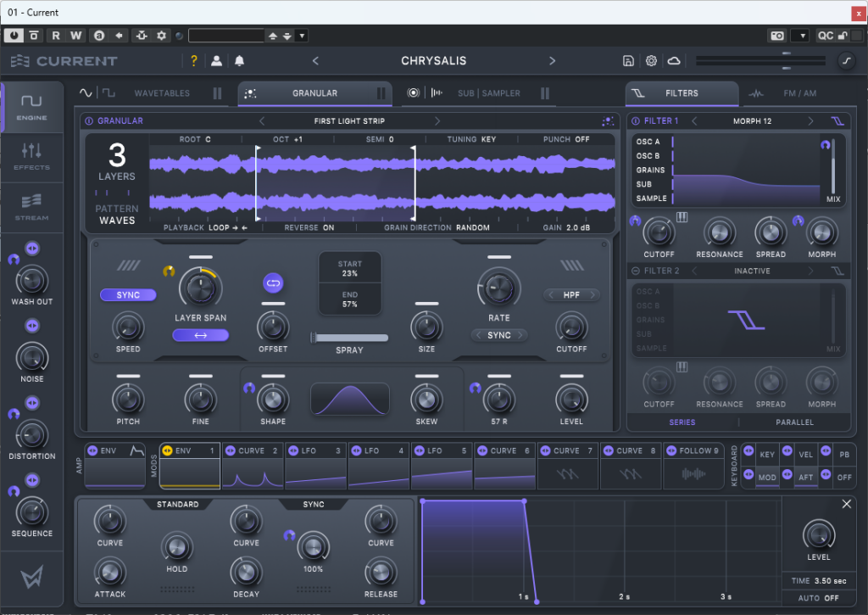Toggle Filter 1 power button
Image resolution: width=868 pixels, height=615 pixels.
click(637, 120)
